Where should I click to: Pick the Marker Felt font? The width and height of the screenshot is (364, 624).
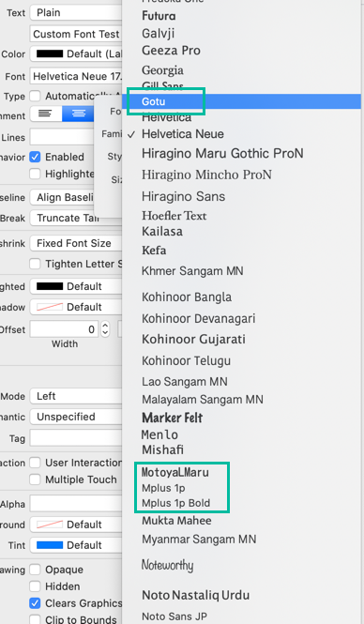click(173, 418)
